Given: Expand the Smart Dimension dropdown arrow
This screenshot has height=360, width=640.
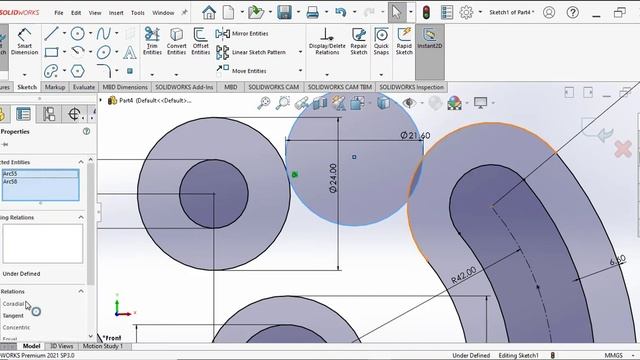Looking at the screenshot, I should [x=24, y=75].
